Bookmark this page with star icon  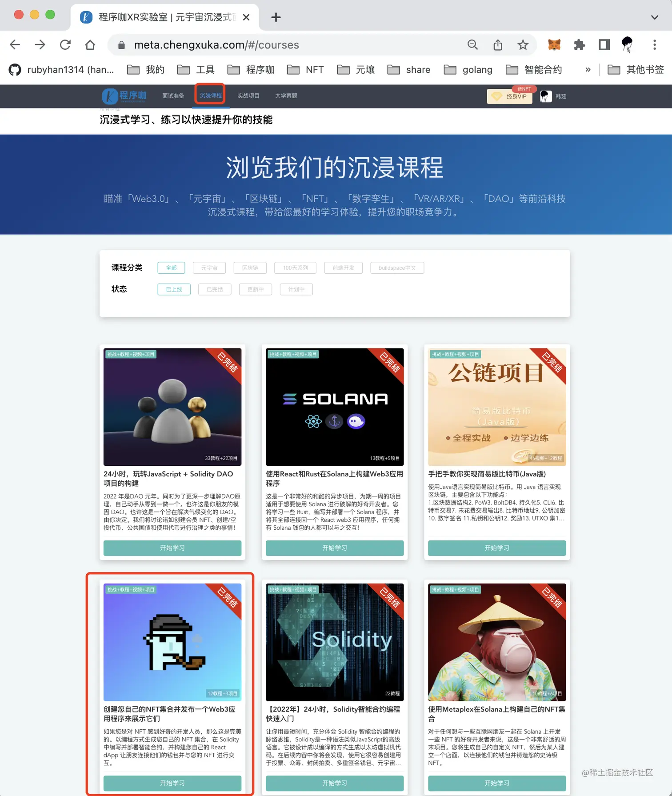pos(523,44)
